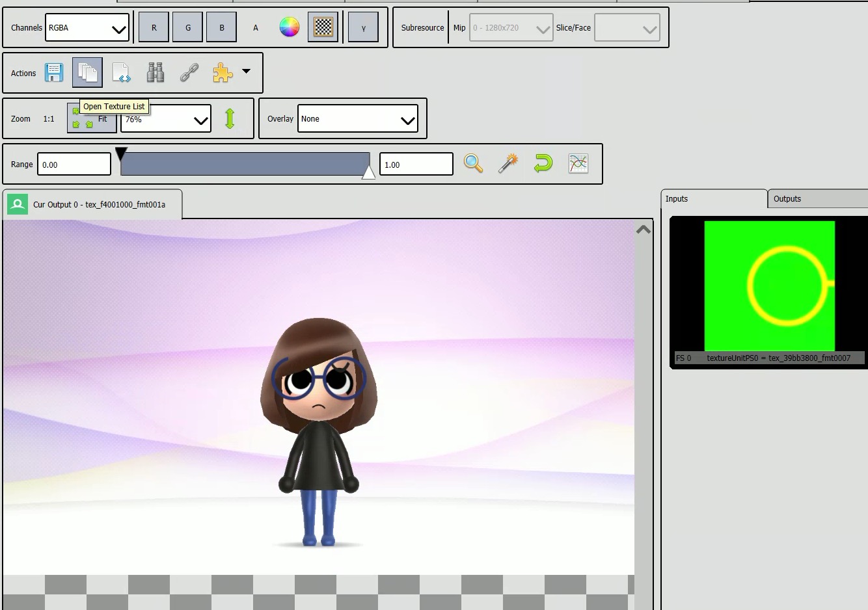Click the magnifying glass zoom range icon

(473, 164)
